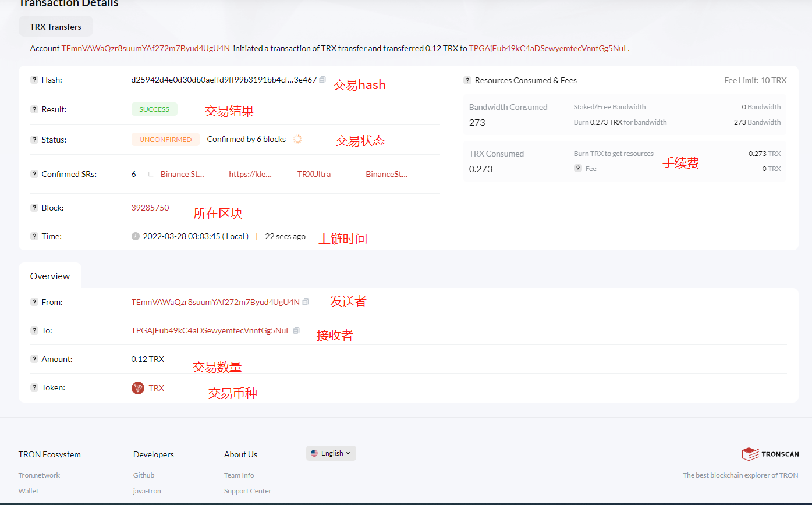
Task: Click the SUCCESS result badge
Action: (x=154, y=109)
